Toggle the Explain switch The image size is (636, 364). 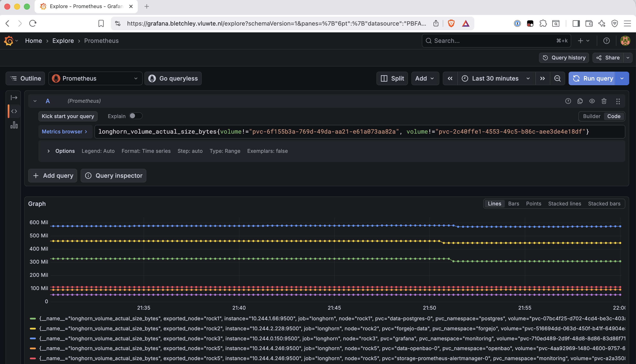136,116
